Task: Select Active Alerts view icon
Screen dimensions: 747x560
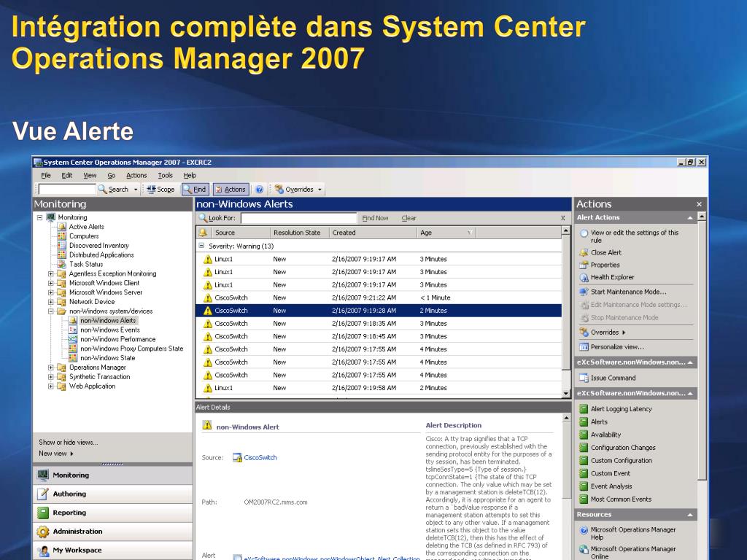Action: point(62,227)
